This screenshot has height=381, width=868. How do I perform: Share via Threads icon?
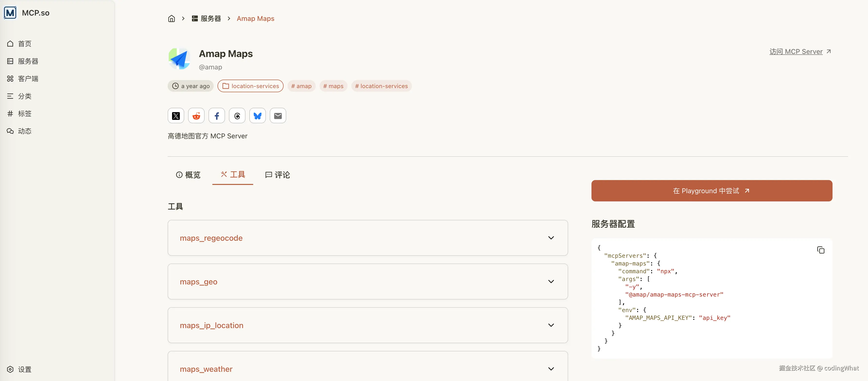tap(237, 116)
